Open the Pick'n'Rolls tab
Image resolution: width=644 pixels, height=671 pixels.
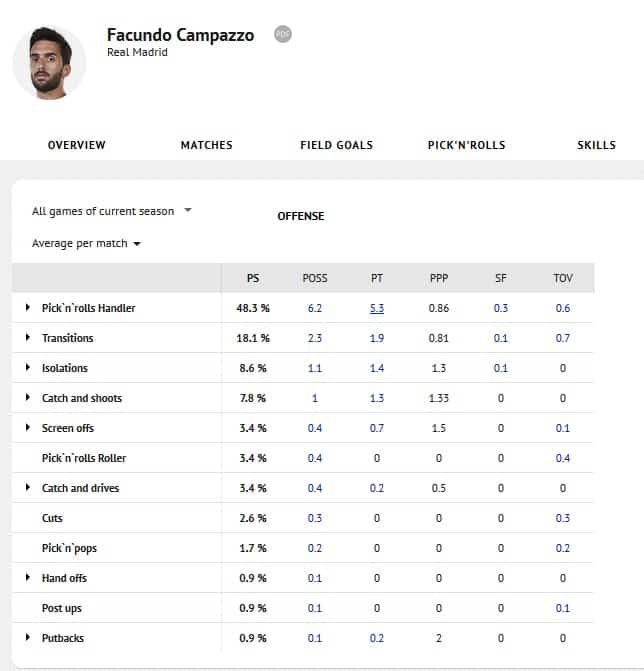pyautogui.click(x=466, y=145)
